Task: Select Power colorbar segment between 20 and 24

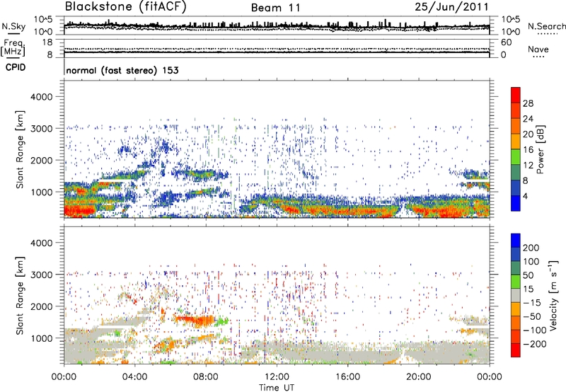Action: pos(516,126)
